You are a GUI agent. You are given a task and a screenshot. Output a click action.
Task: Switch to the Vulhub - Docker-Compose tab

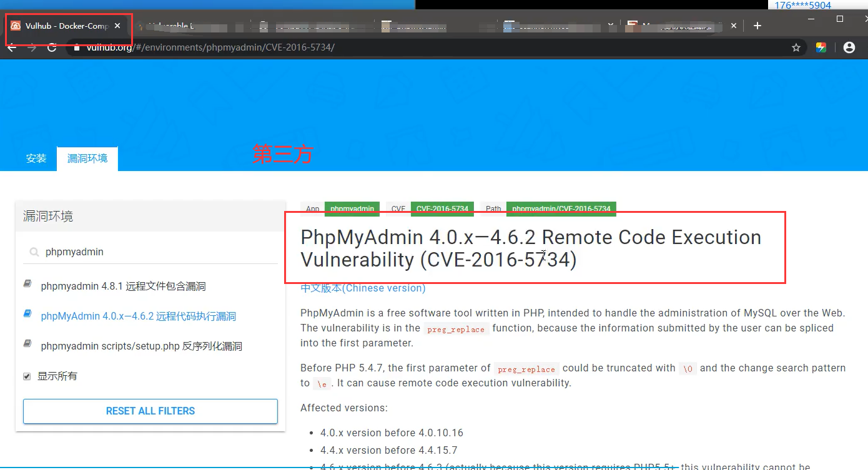(x=67, y=26)
